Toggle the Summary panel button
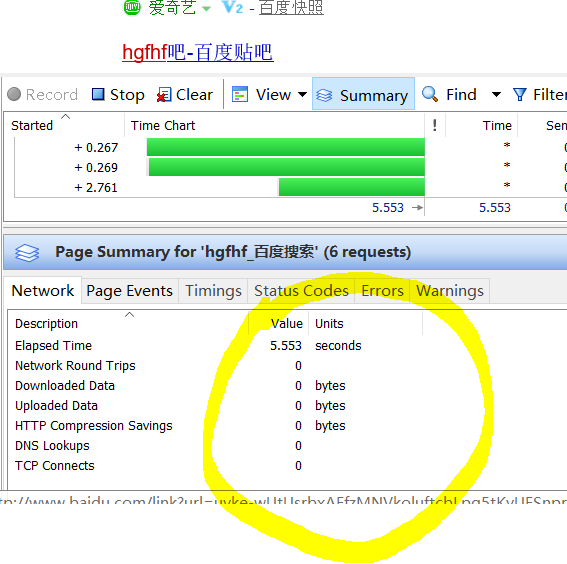Image resolution: width=567 pixels, height=564 pixels. click(x=363, y=94)
